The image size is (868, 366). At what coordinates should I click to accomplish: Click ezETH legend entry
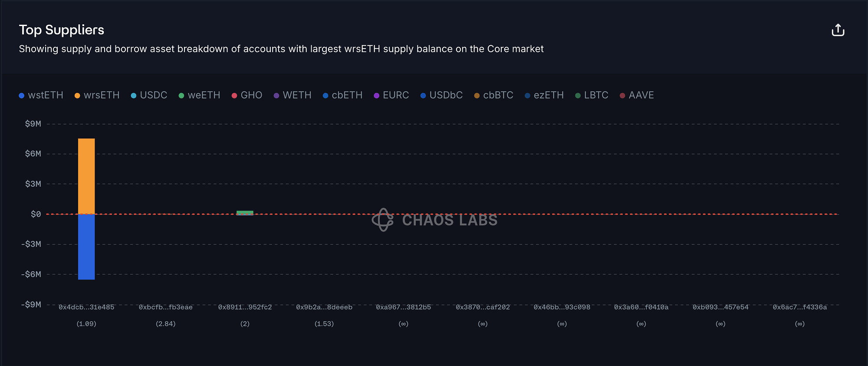click(x=544, y=95)
